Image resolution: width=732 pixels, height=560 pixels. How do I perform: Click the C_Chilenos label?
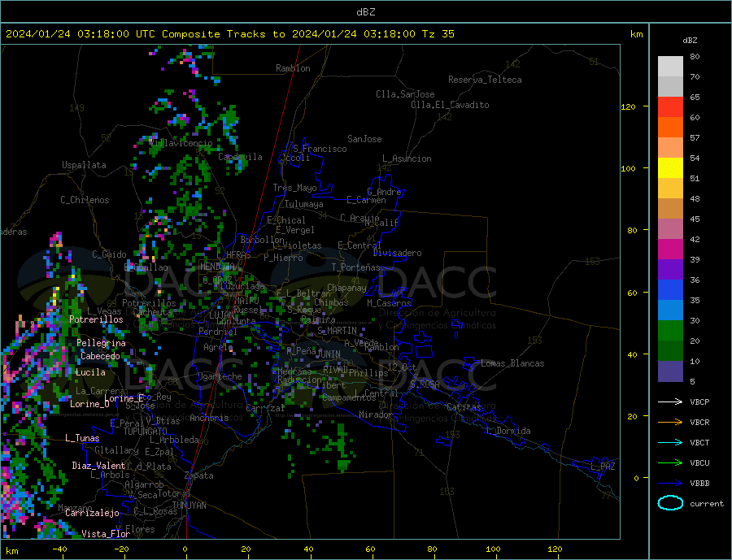tap(85, 200)
